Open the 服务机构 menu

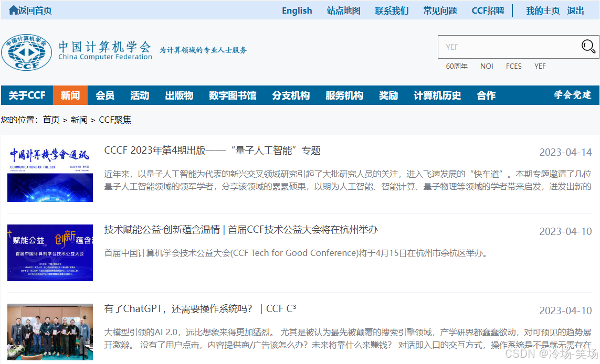pos(344,95)
